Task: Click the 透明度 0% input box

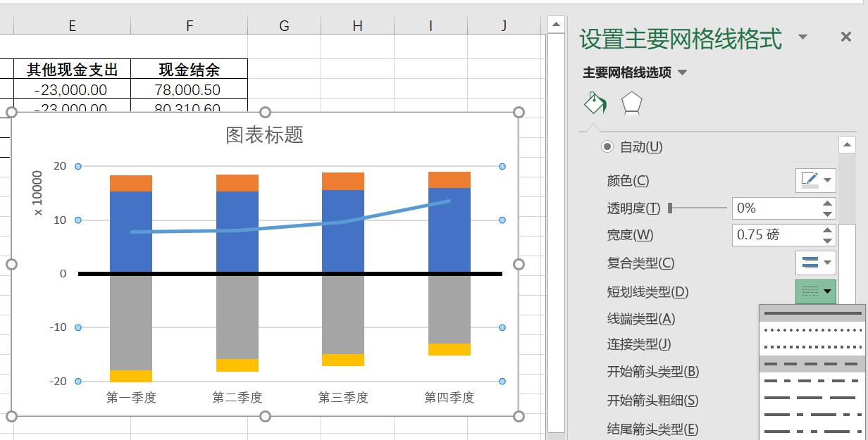Action: (776, 208)
